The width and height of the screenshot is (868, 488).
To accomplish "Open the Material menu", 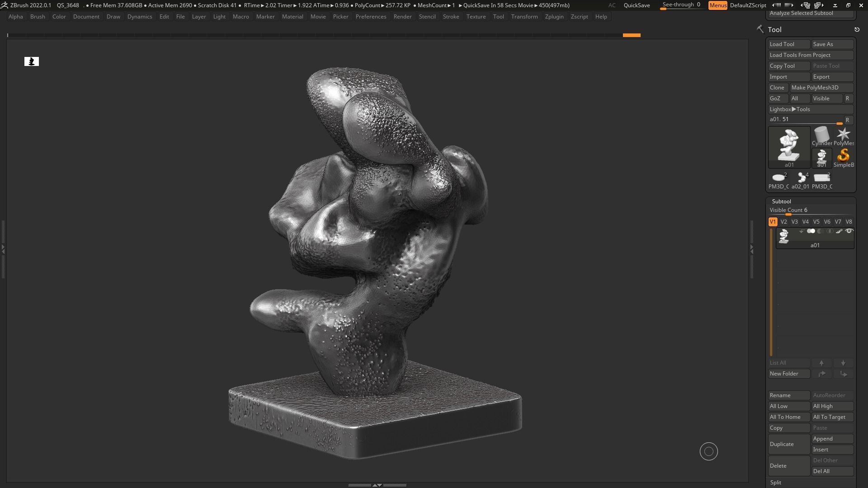I will (x=292, y=17).
